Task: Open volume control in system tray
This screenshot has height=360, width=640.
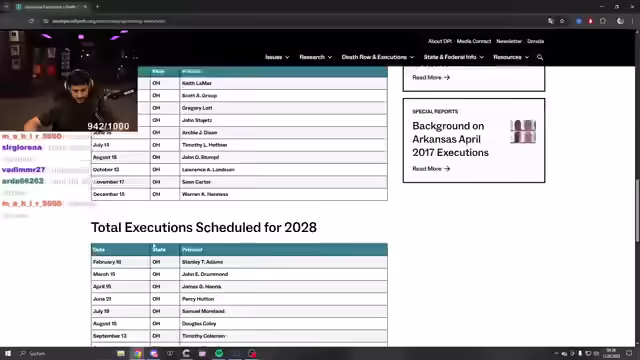Action: [x=596, y=353]
